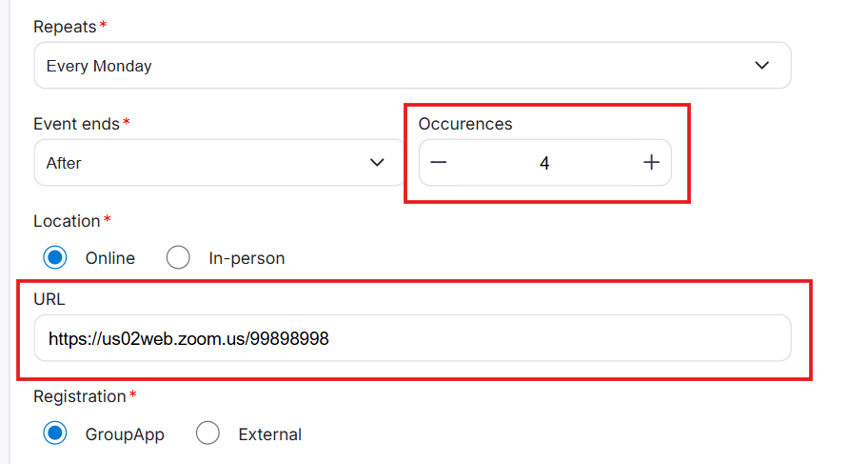Click the occurrences number value 4

(x=544, y=163)
